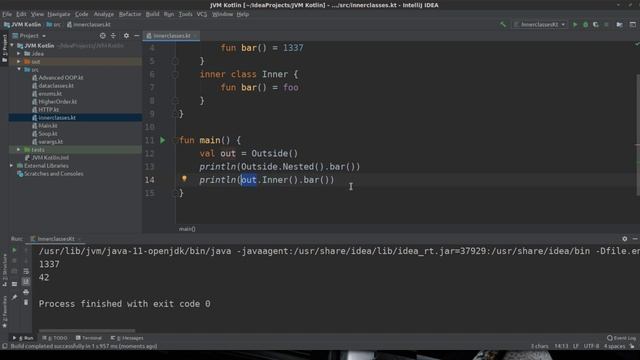Click the LF line separator in status bar
Screen dimensions: 640x360
click(576, 346)
